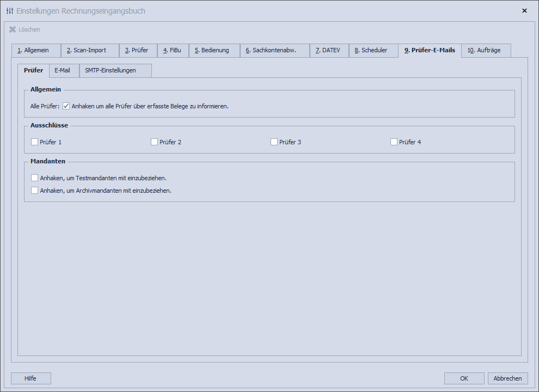539x392 pixels.
Task: Click the settings sliders icon in title bar
Action: point(10,10)
